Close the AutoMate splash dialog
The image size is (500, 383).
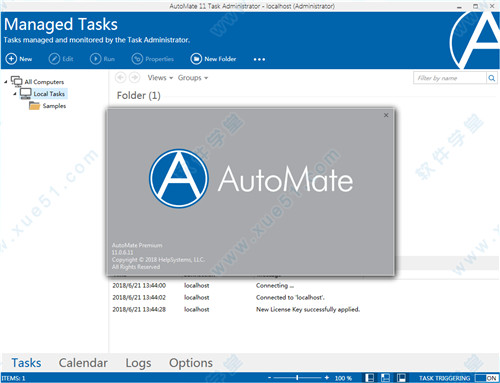tap(386, 115)
